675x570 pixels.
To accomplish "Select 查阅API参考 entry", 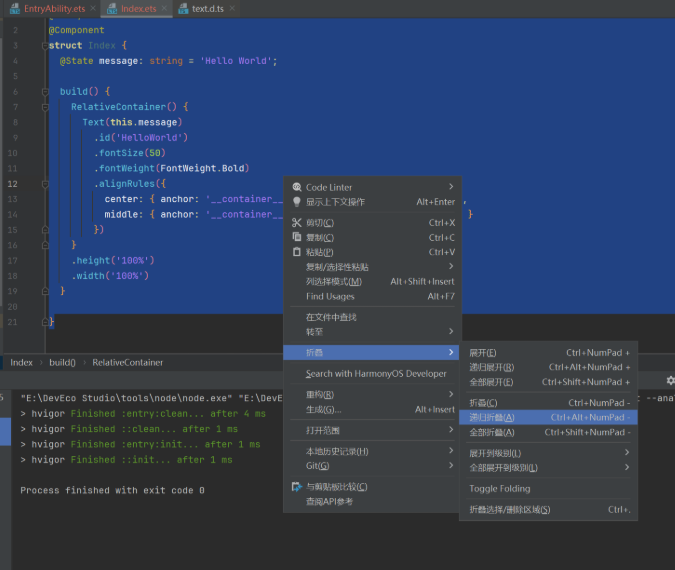I will (373, 502).
